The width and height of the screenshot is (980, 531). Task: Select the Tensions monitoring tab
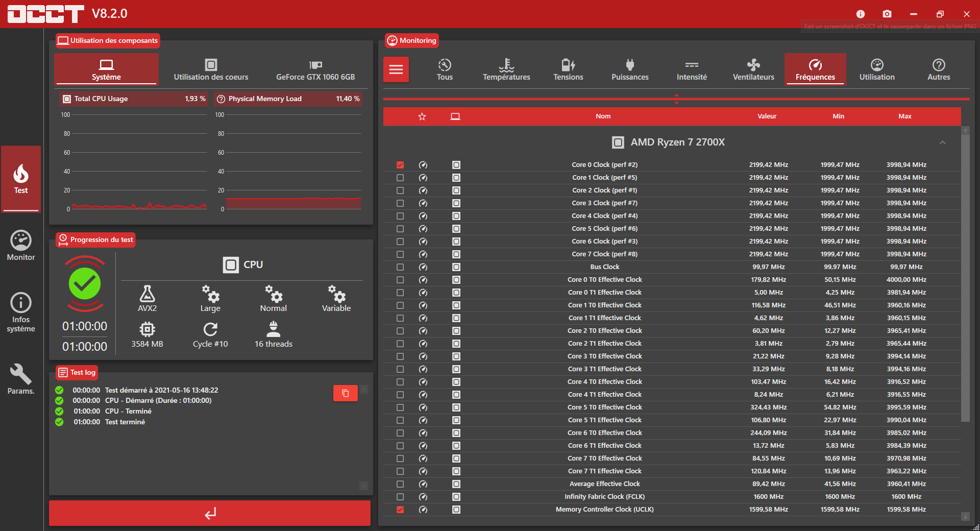(x=568, y=69)
